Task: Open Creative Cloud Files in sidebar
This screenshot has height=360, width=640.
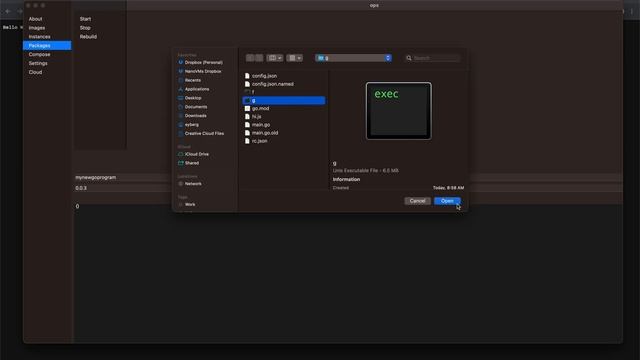Action: (204, 133)
